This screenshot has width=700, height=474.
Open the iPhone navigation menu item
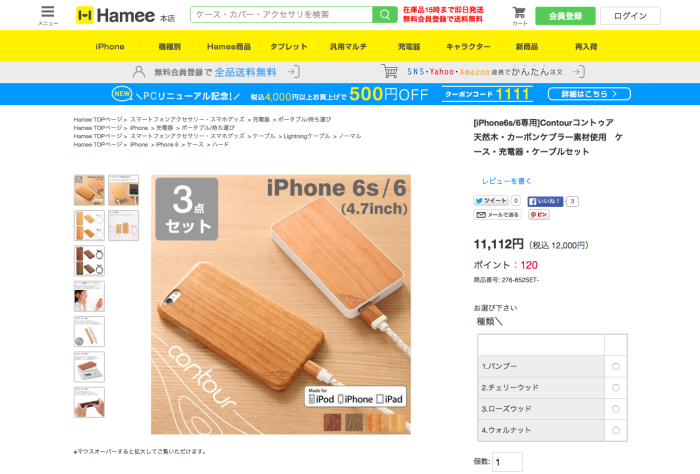[x=110, y=46]
